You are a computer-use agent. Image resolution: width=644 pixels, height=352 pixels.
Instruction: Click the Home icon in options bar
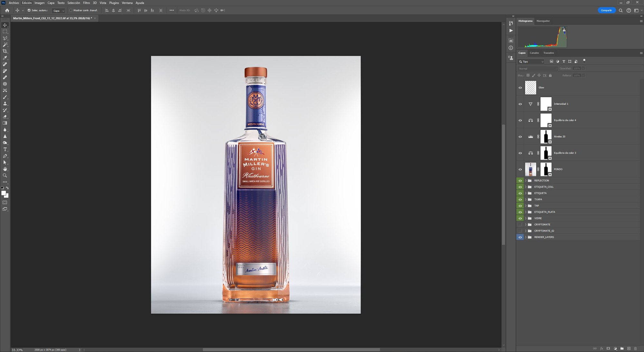pos(7,10)
